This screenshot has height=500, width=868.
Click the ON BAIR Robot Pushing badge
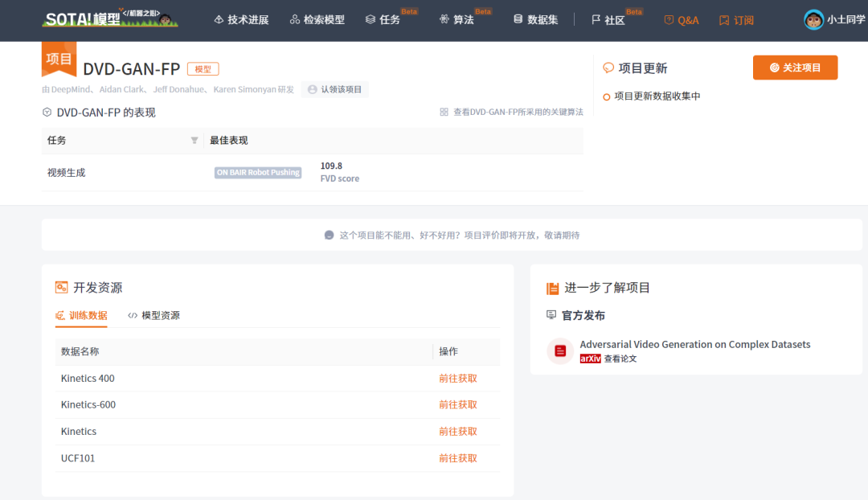(257, 172)
